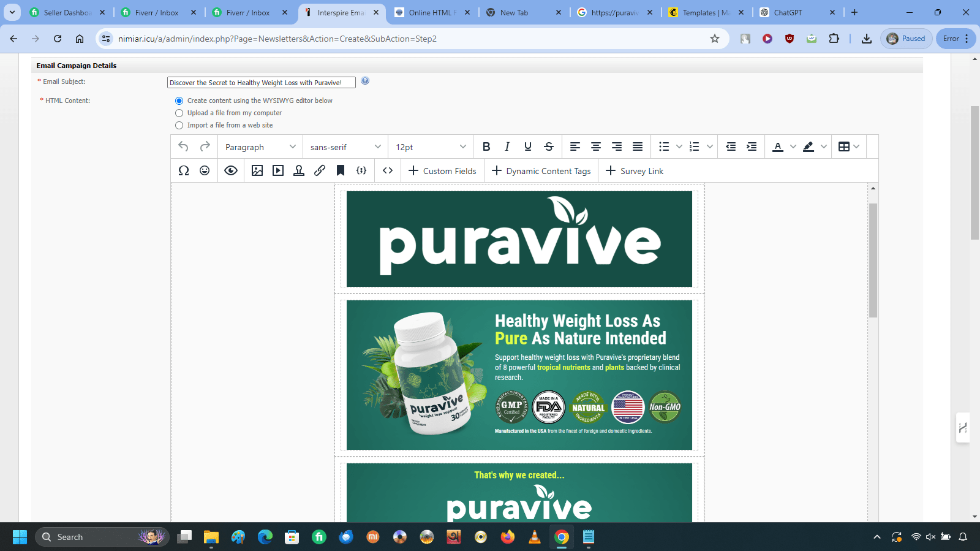Insert a link using the chain icon
The width and height of the screenshot is (980, 551).
click(320, 170)
